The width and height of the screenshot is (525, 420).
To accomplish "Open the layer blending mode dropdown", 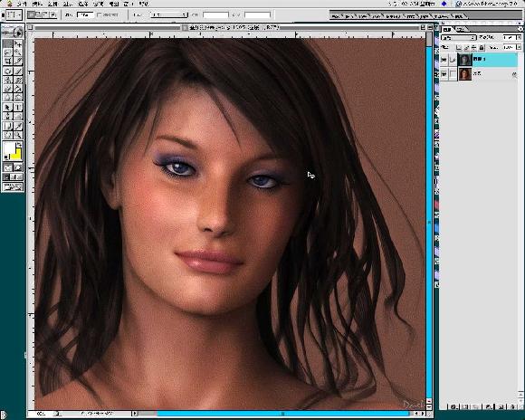I will [458, 37].
